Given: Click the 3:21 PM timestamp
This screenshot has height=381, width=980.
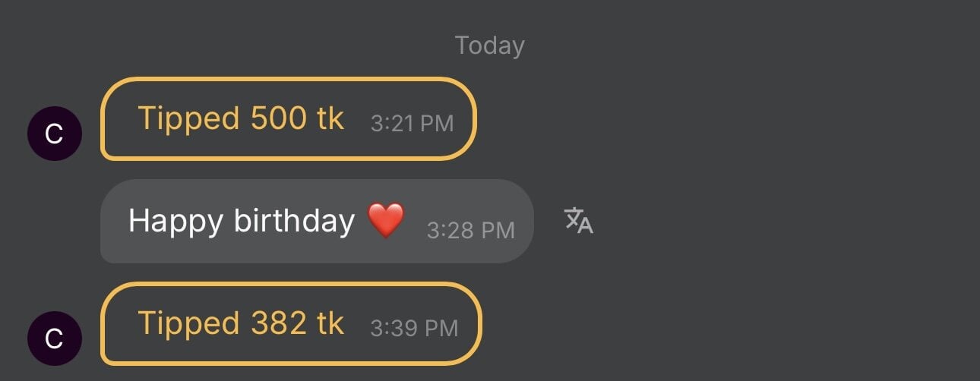Looking at the screenshot, I should pyautogui.click(x=412, y=124).
